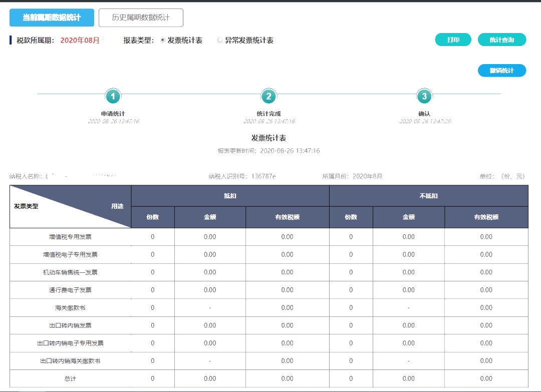Image resolution: width=541 pixels, height=392 pixels.
Task: Click the step 1 申请统计 circle icon
Action: click(112, 97)
